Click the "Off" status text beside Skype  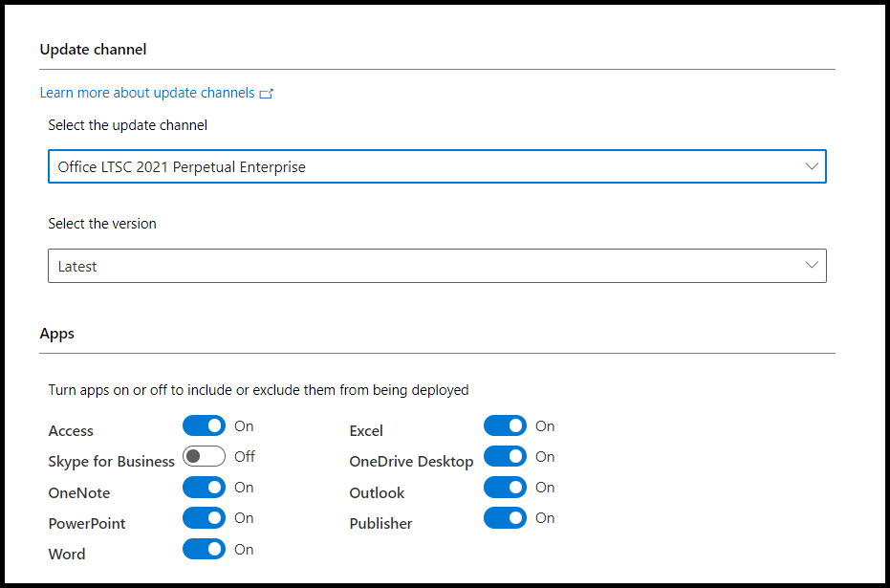(245, 456)
